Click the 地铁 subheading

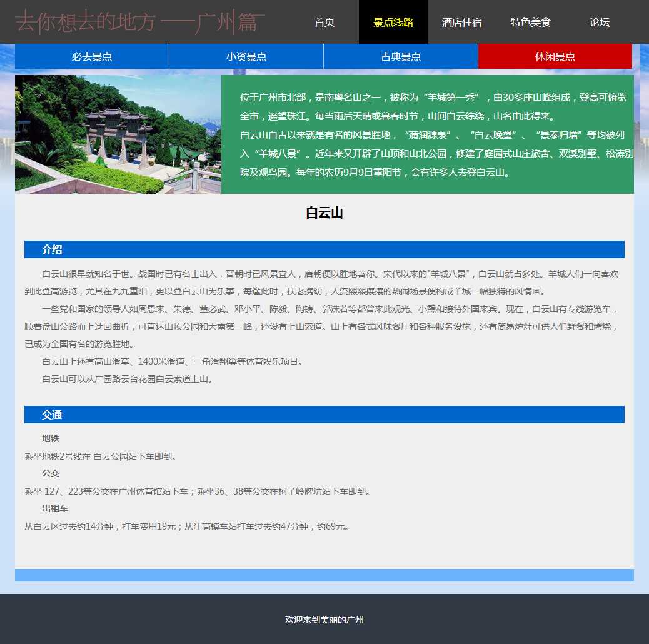(x=51, y=438)
